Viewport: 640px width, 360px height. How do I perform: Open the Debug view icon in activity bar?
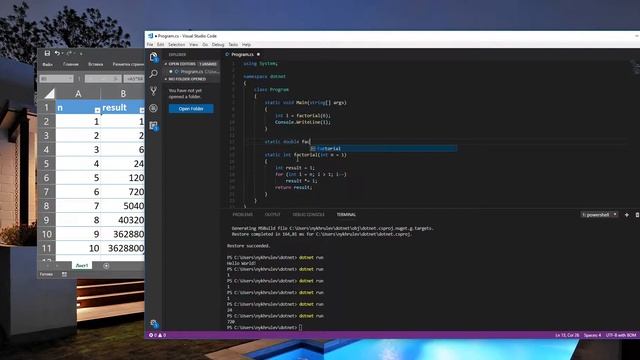[x=153, y=108]
